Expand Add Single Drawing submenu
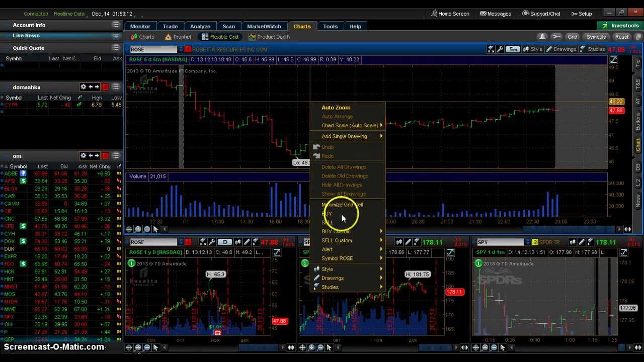The image size is (644, 362). (348, 136)
